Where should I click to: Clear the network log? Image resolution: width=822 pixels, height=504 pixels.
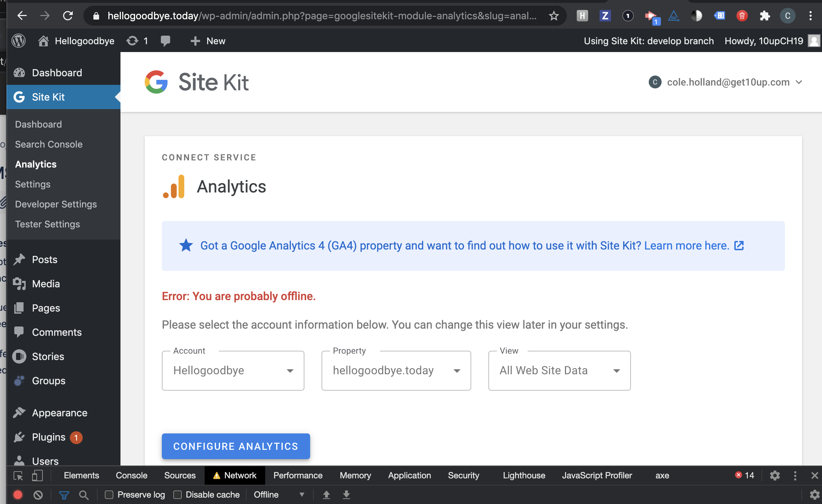(38, 495)
